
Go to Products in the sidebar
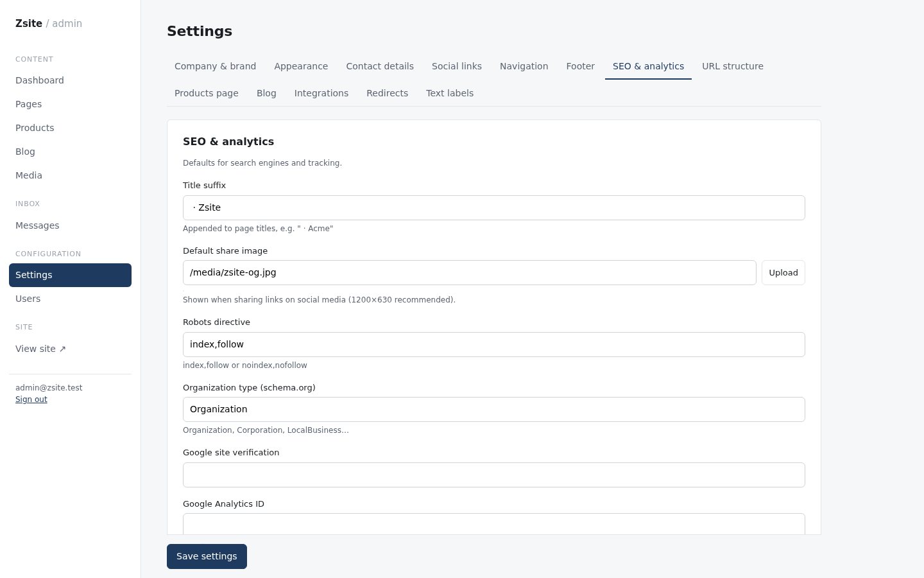click(70, 128)
